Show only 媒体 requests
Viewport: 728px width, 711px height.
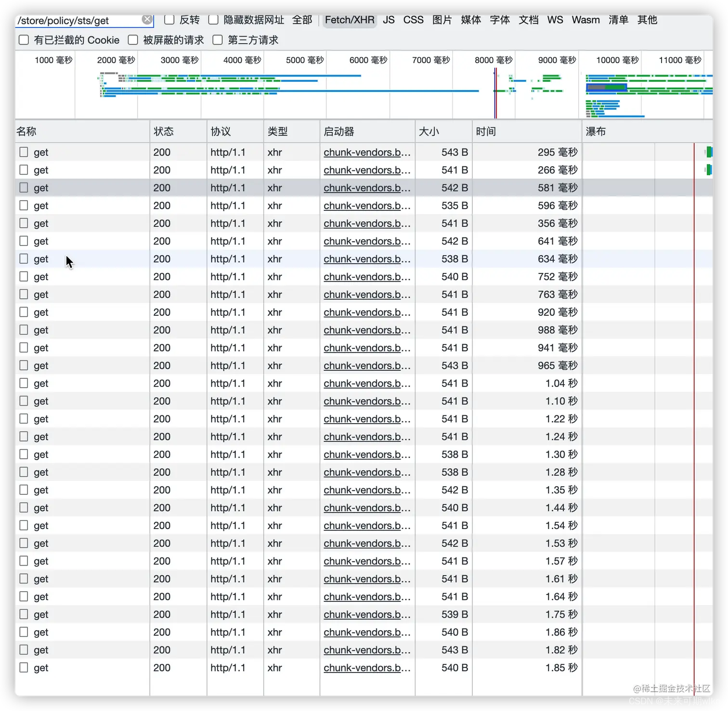point(471,20)
